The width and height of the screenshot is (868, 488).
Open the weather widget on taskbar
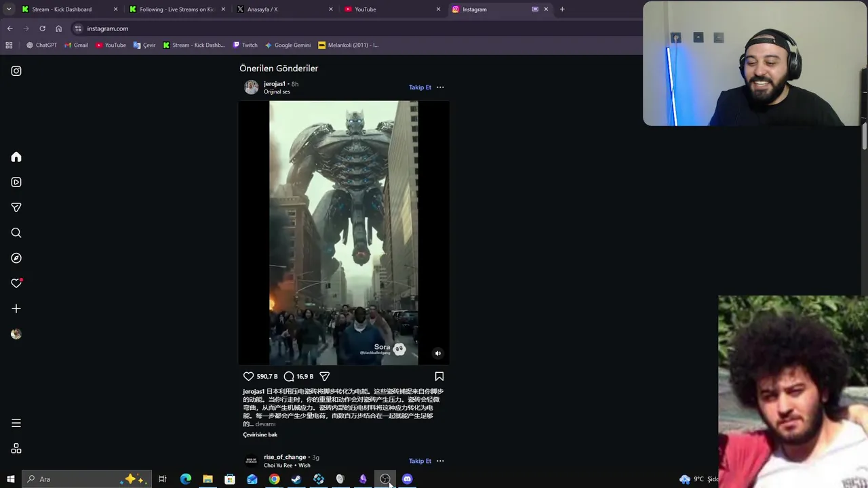click(x=698, y=479)
